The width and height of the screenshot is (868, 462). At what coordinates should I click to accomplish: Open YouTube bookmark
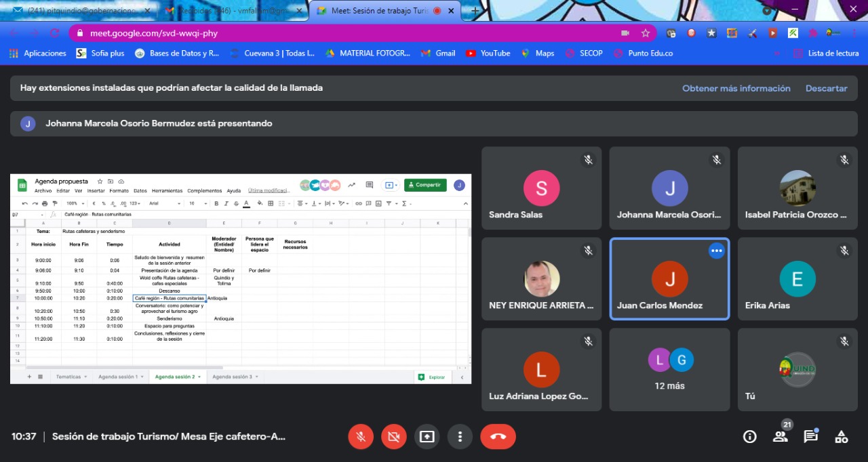pyautogui.click(x=488, y=53)
